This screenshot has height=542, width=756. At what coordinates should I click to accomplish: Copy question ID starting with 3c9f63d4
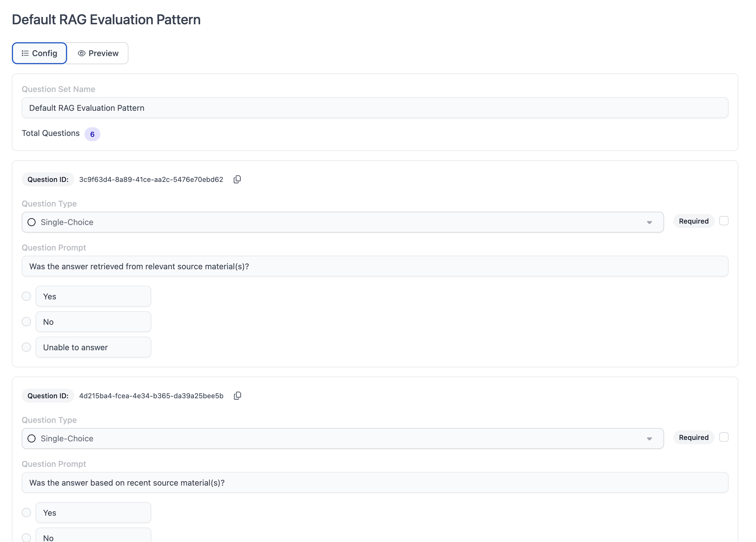237,179
